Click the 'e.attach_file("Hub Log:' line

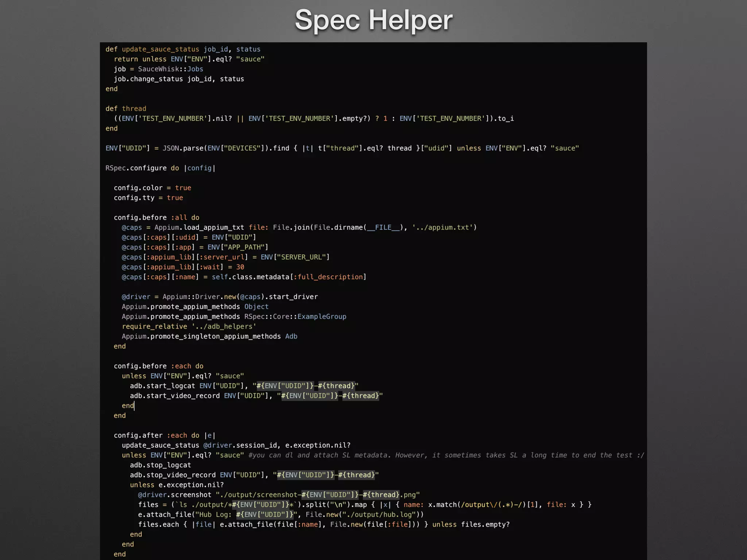coord(281,515)
